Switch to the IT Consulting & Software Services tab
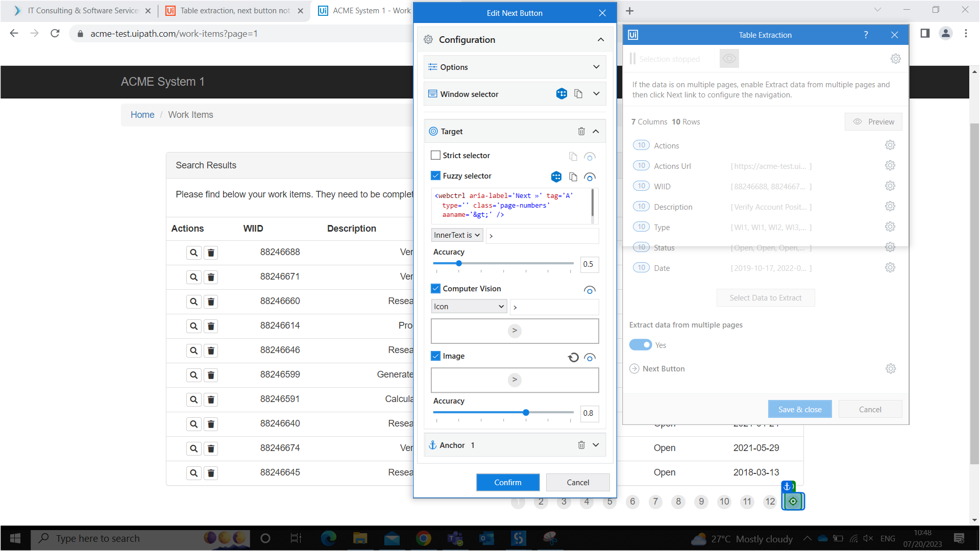980x551 pixels. point(83,11)
